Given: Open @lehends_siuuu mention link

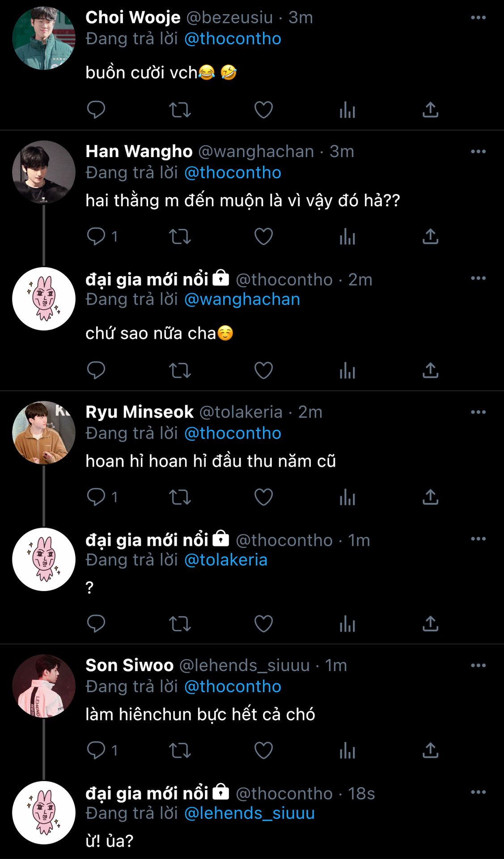Looking at the screenshot, I should point(249,813).
